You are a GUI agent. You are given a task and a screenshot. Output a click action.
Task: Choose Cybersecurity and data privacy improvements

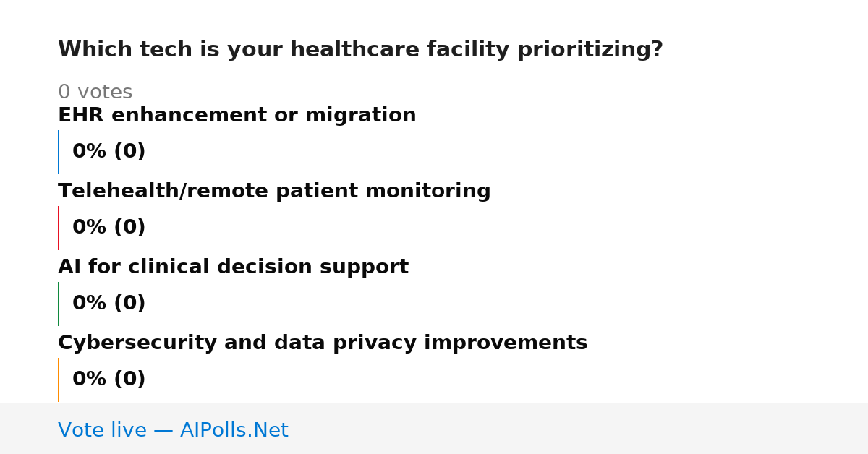coord(323,343)
